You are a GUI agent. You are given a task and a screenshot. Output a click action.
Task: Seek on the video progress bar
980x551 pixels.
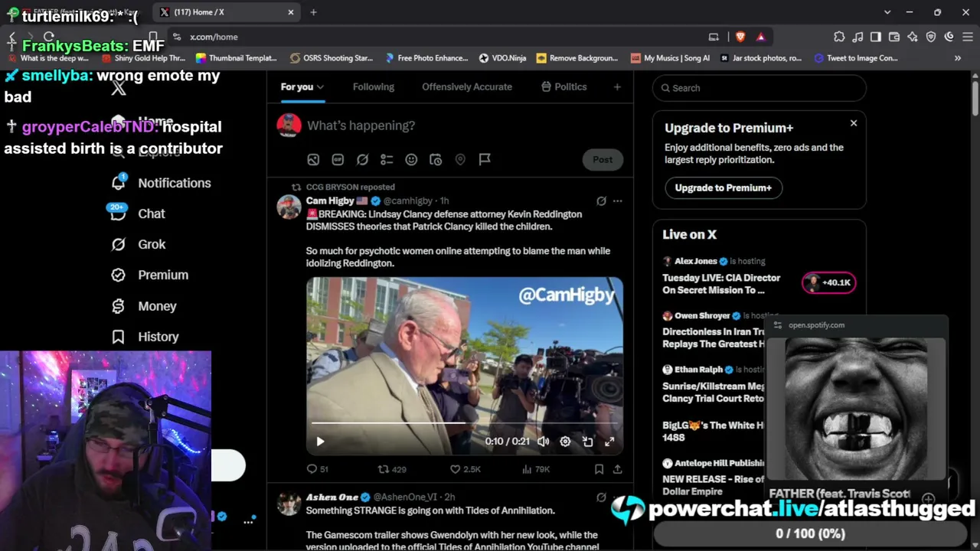point(465,422)
